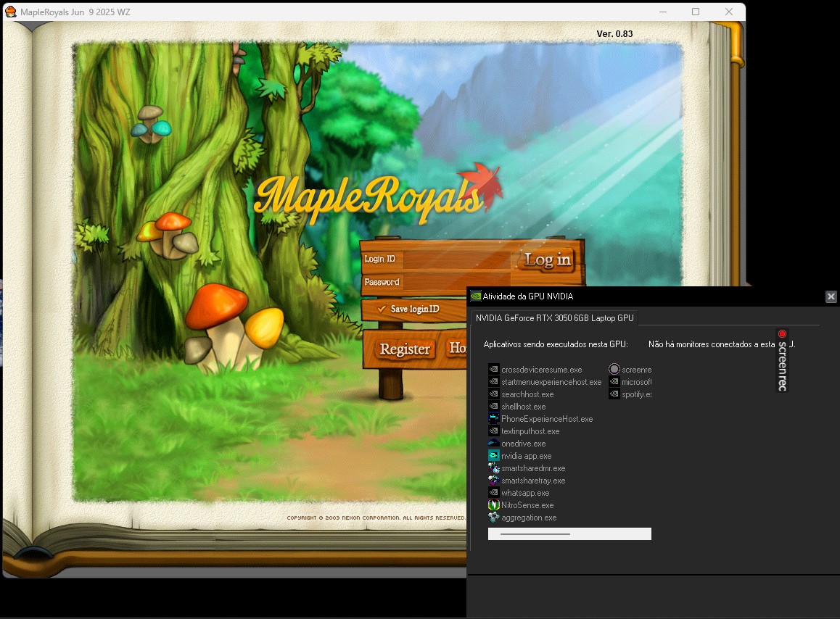Viewport: 840px width, 619px height.
Task: Click the horizontal scrollbar below the process list
Action: (569, 533)
